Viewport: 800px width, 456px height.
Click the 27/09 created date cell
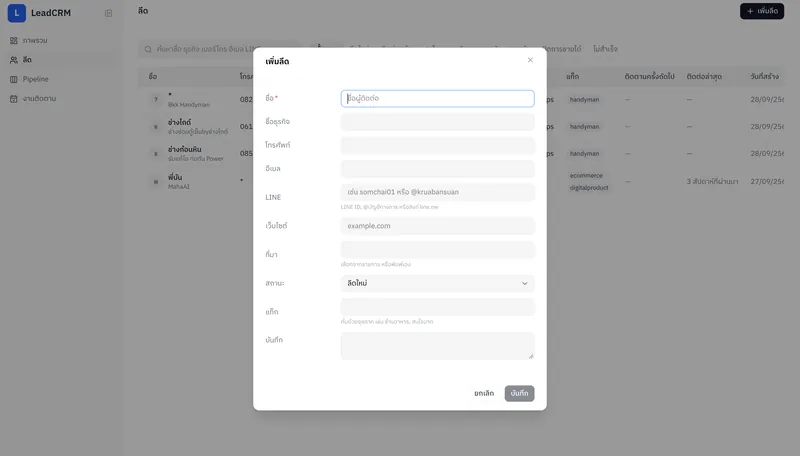click(x=767, y=182)
